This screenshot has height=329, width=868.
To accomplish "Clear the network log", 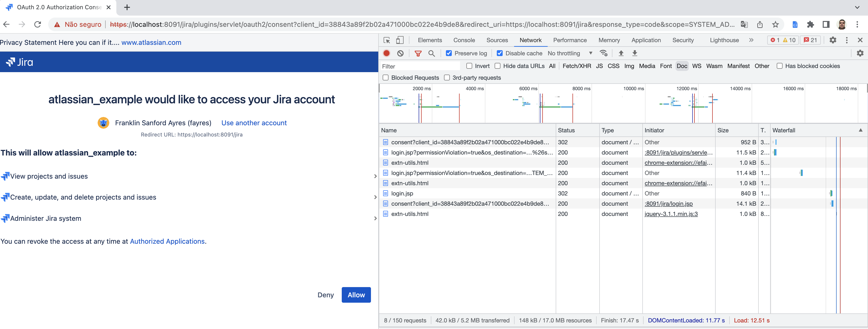I will (x=400, y=53).
